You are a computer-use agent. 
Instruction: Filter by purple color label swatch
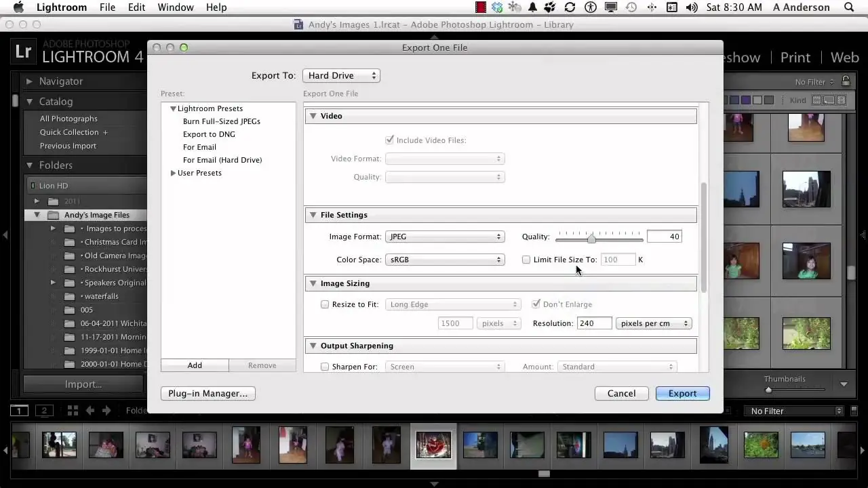746,100
